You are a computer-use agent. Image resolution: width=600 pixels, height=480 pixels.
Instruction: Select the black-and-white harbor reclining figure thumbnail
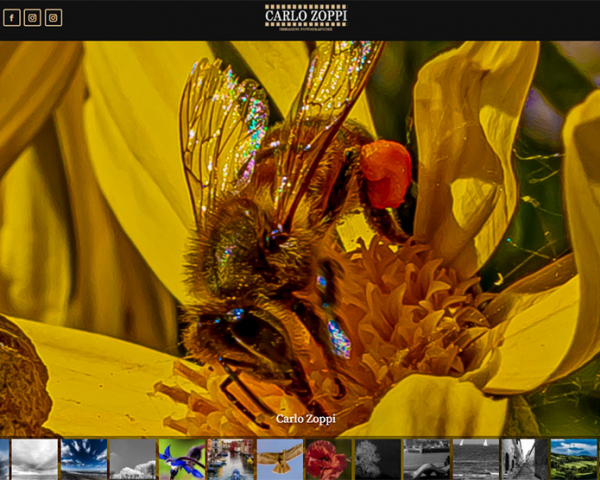[x=427, y=459]
